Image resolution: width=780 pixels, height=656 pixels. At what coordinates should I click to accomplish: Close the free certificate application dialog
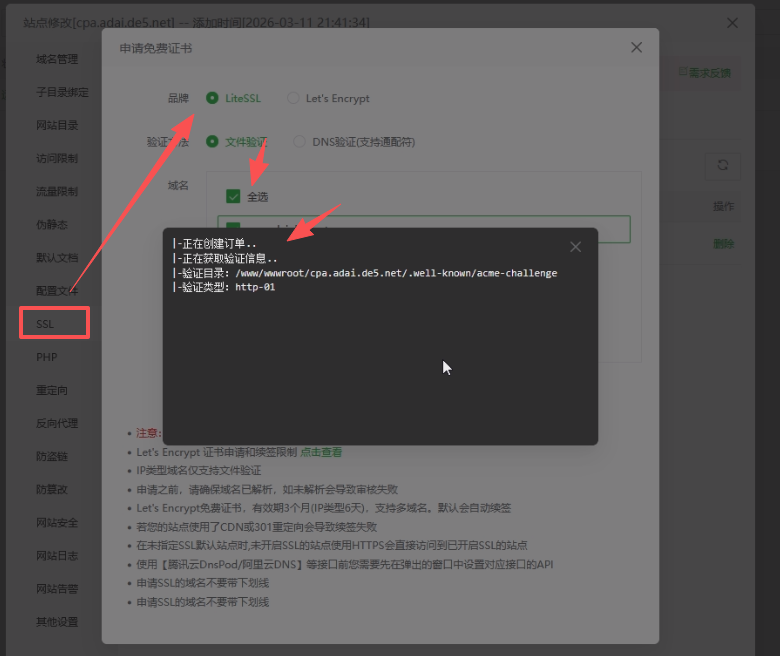tap(636, 48)
